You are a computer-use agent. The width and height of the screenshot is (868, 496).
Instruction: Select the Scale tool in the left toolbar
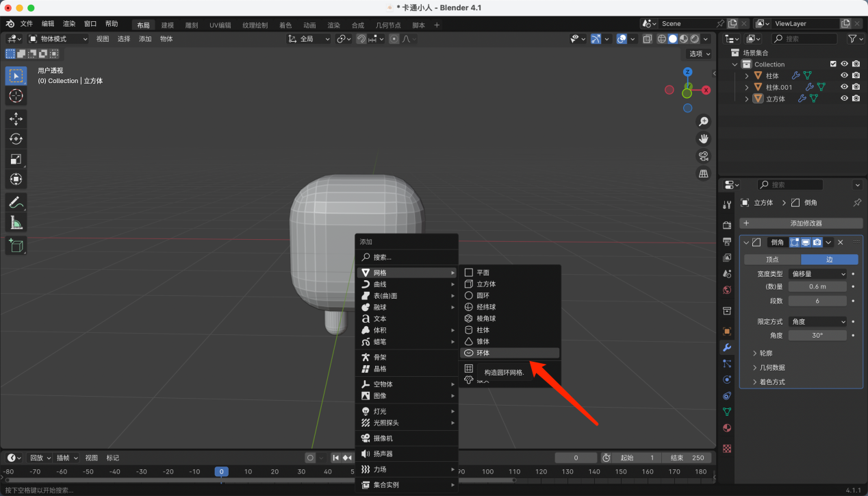[16, 159]
